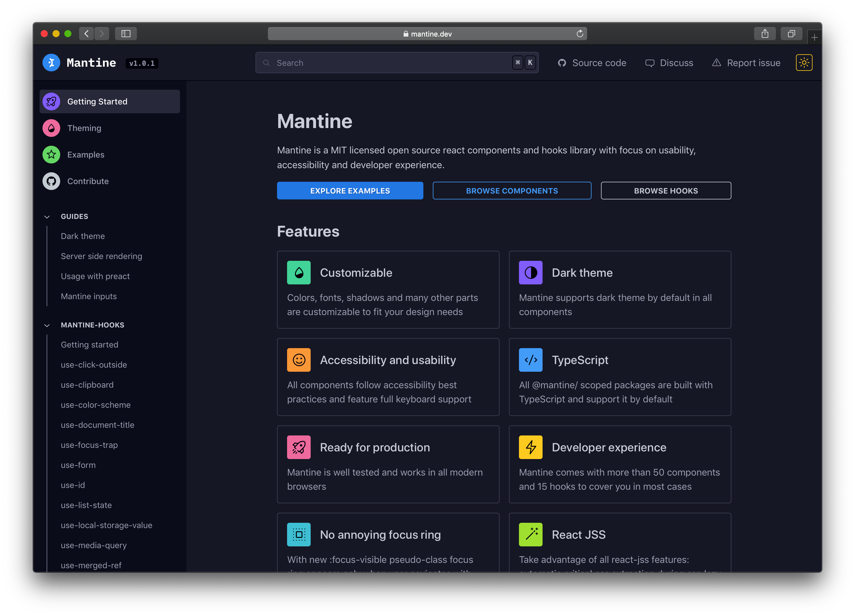Screen dimensions: 855x616
Task: Open the Mantine inputs guide
Action: coord(89,296)
